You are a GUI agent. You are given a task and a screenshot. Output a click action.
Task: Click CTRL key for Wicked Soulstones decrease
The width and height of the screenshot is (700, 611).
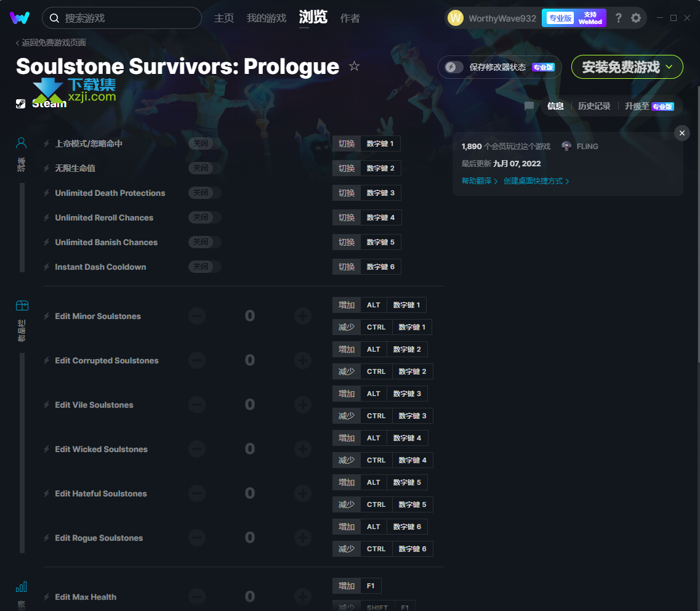pos(376,460)
